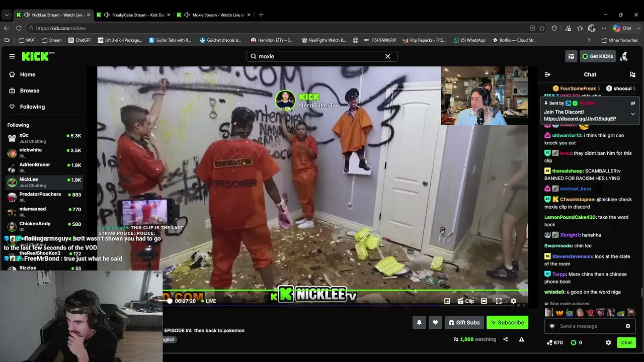The width and height of the screenshot is (644, 362).
Task: Open the Kick hamburger sidebar menu
Action: point(12,56)
